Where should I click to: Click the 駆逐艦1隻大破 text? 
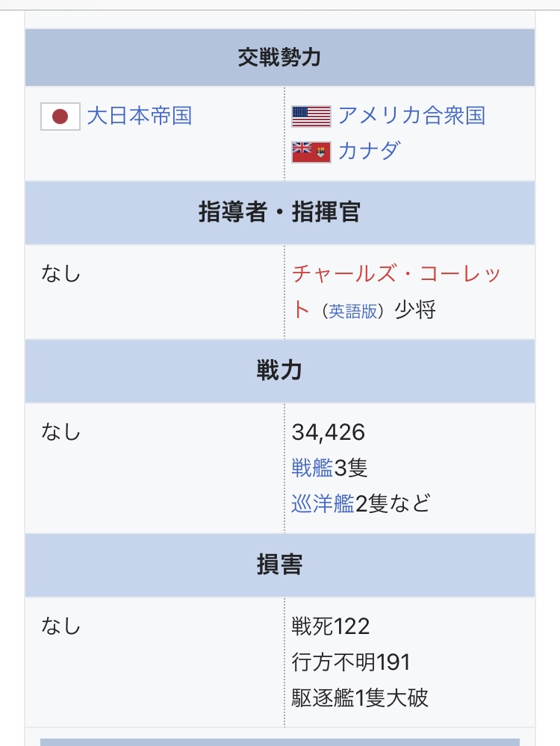[x=360, y=698]
